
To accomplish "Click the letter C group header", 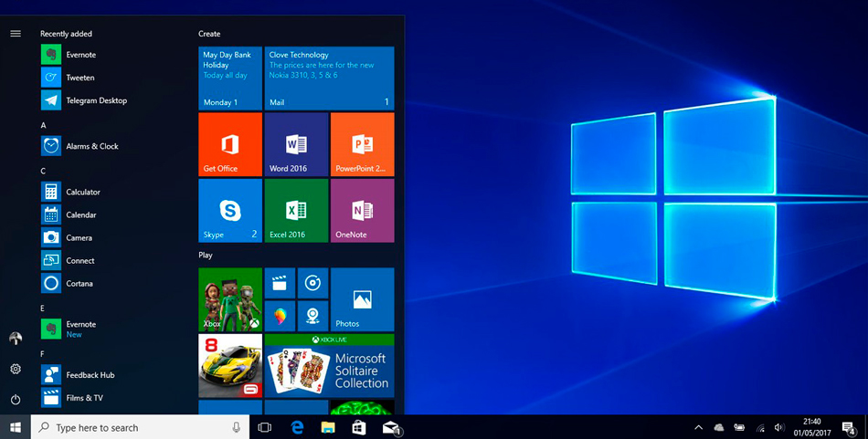I will (43, 171).
